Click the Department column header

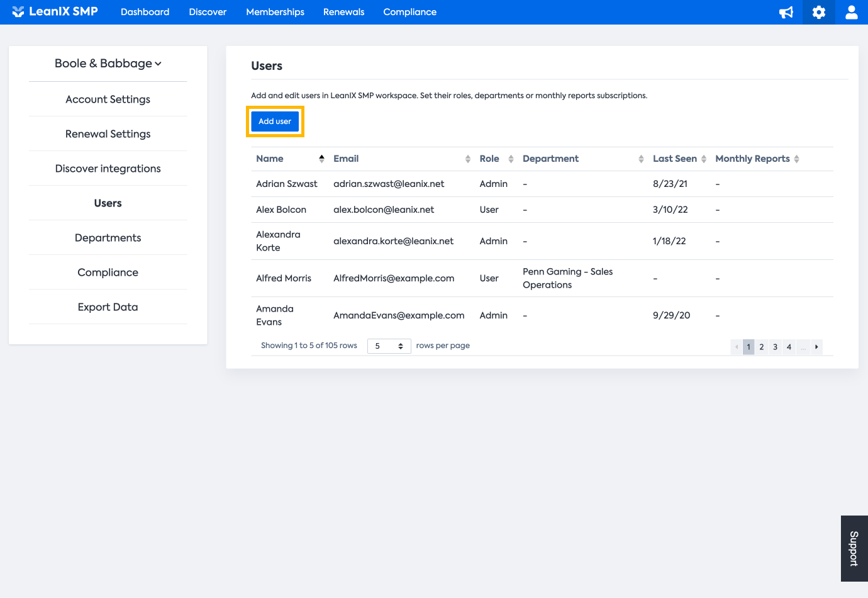coord(550,159)
